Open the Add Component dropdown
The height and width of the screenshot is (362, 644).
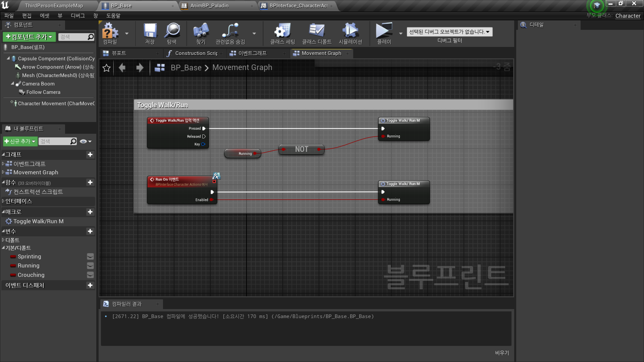click(x=29, y=37)
